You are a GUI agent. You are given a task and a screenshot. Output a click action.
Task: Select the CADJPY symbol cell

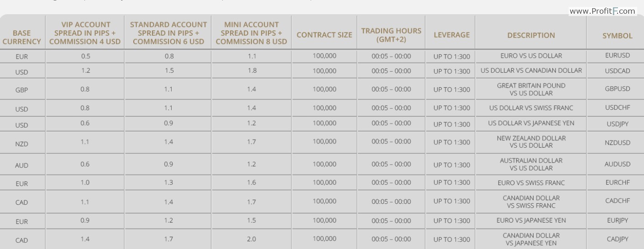click(x=618, y=239)
